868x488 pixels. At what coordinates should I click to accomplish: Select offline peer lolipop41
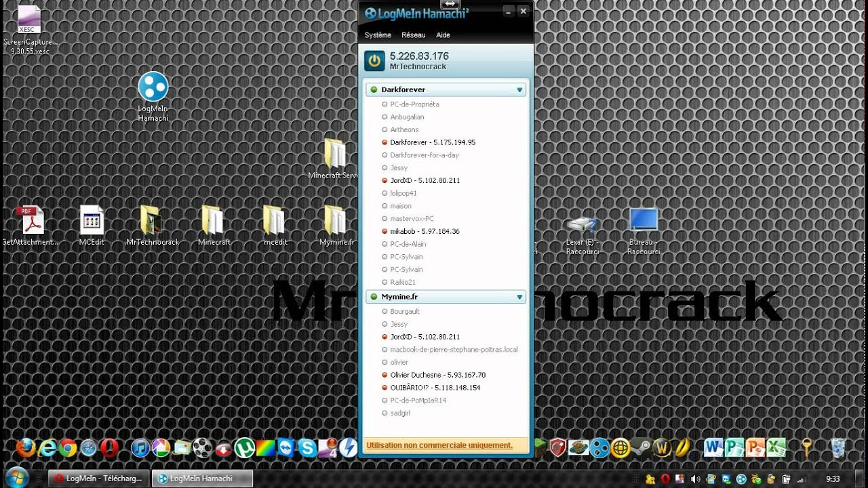[403, 193]
